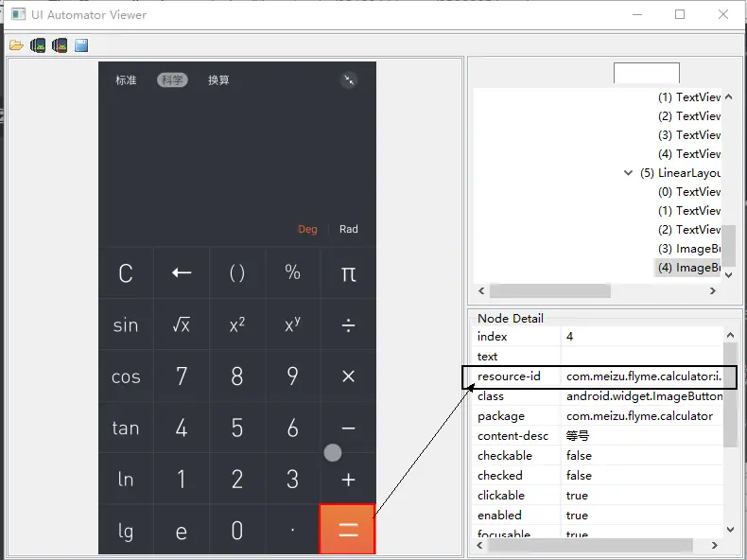Switch to the 标准 standard tab

(126, 80)
